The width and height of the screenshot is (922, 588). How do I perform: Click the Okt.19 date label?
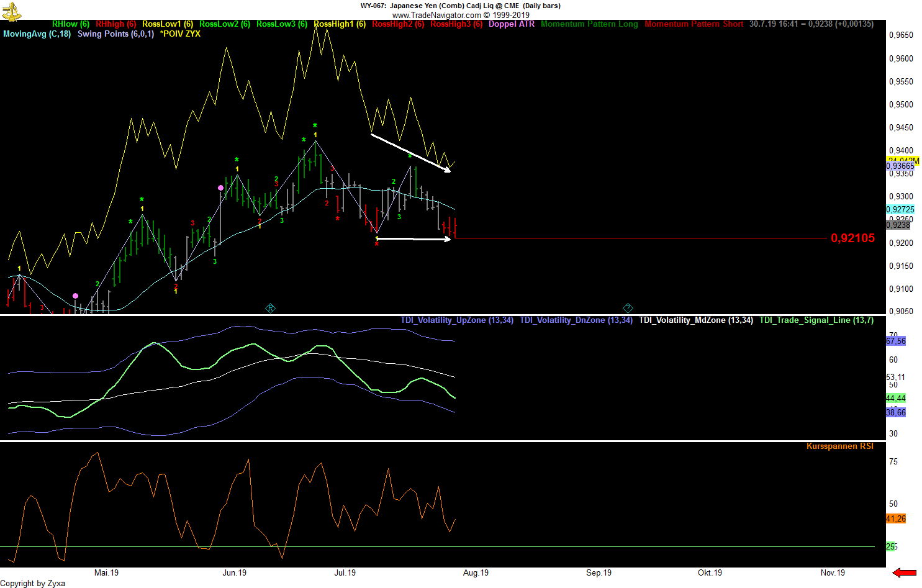[710, 573]
